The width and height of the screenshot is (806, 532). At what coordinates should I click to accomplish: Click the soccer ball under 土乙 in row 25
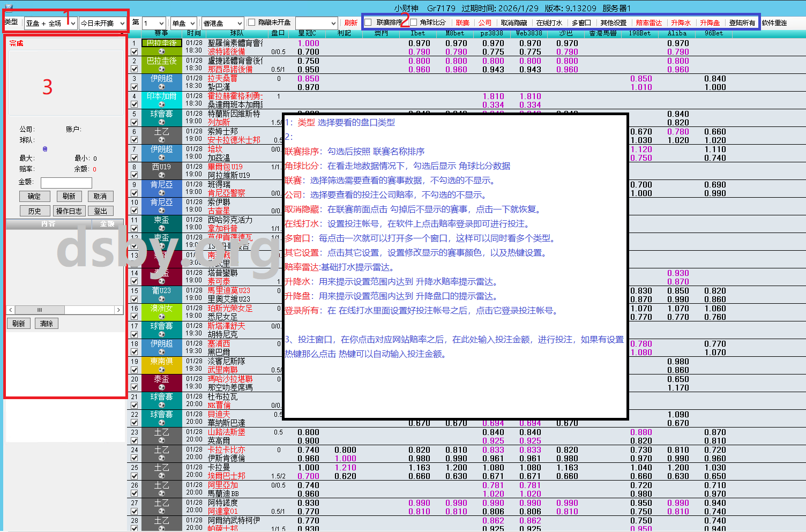tap(162, 476)
